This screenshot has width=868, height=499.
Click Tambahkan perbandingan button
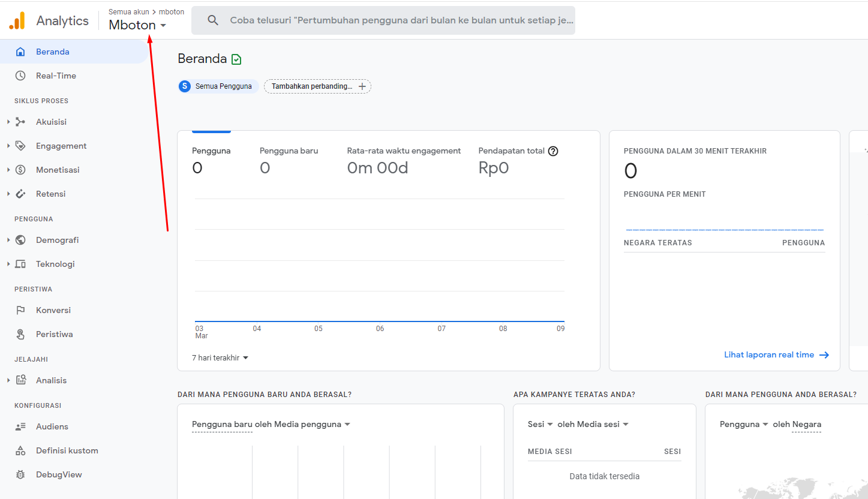(x=318, y=86)
